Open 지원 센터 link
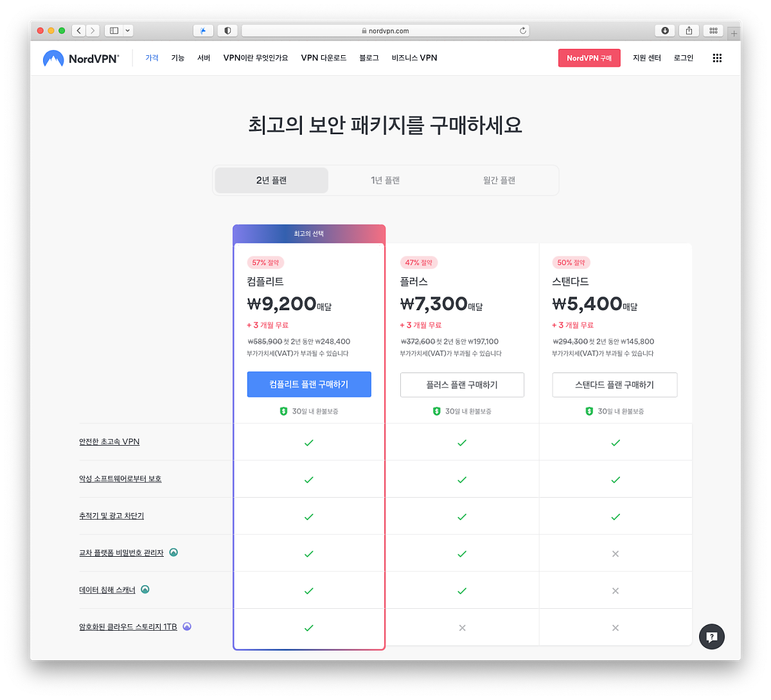This screenshot has height=700, width=771. point(647,58)
